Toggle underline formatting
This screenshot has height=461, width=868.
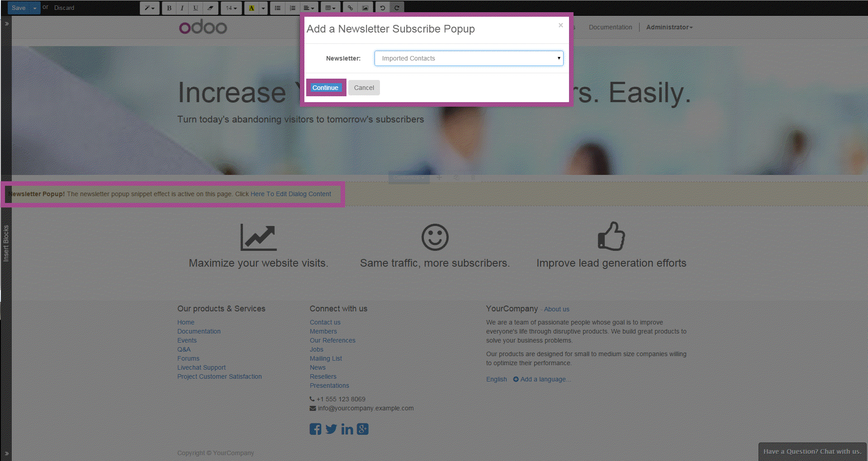[x=195, y=8]
